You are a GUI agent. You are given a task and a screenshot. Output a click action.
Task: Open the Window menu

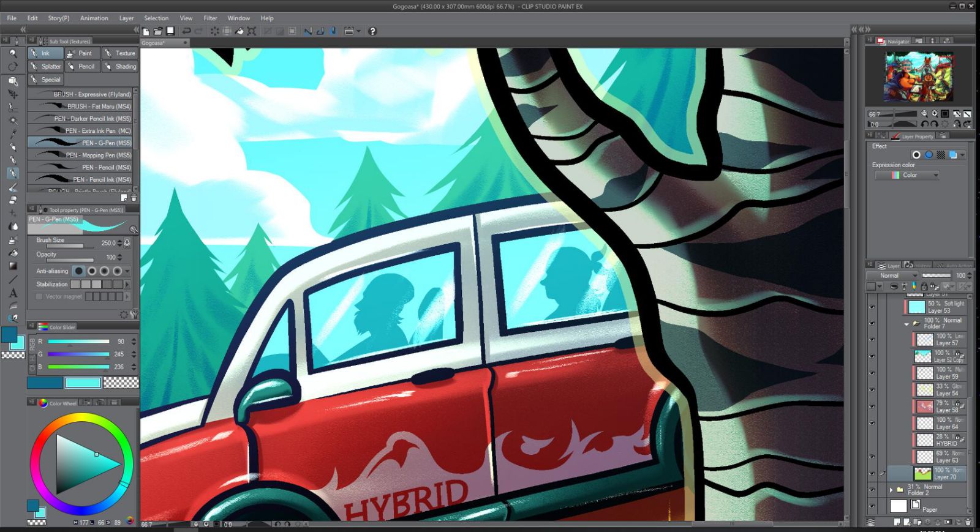pyautogui.click(x=238, y=18)
